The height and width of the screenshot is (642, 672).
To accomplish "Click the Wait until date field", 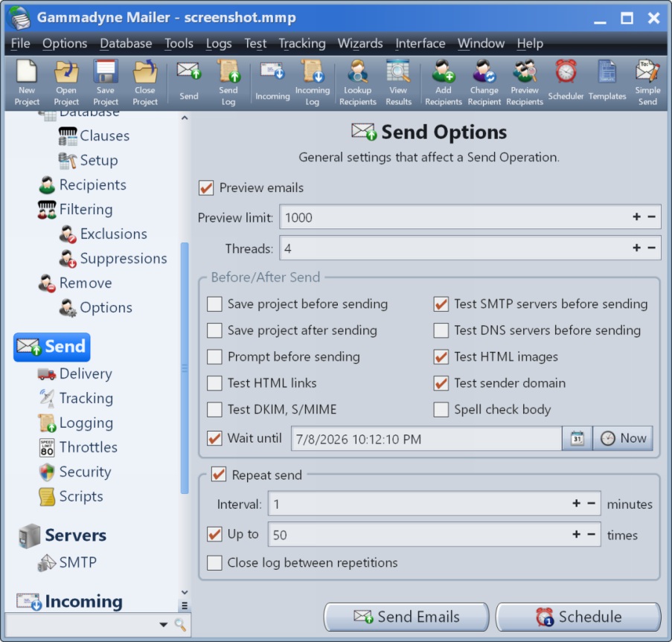I will tap(426, 439).
